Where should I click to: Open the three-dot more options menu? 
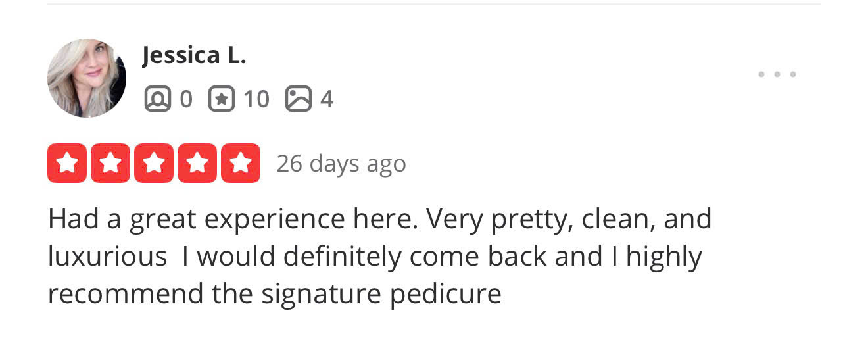[777, 74]
